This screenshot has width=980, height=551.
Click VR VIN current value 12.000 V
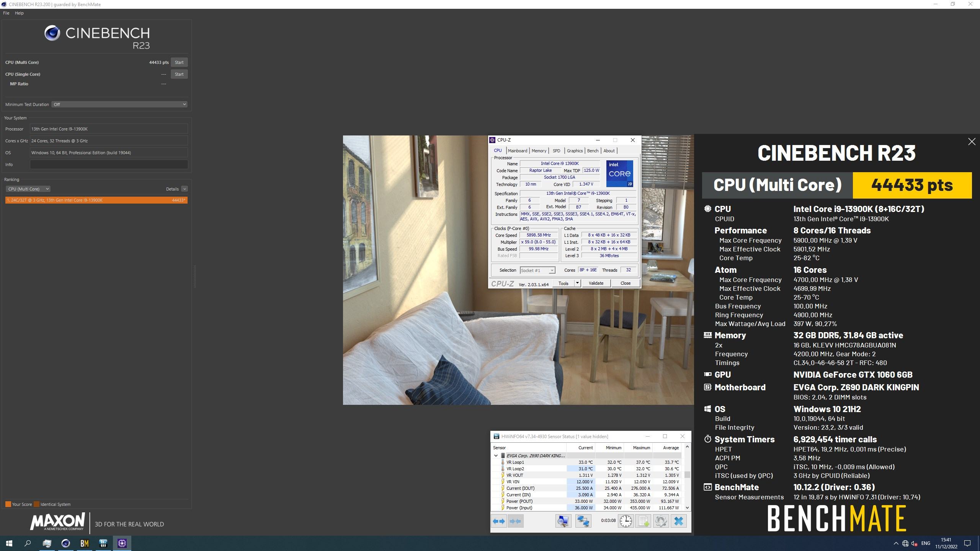click(581, 482)
